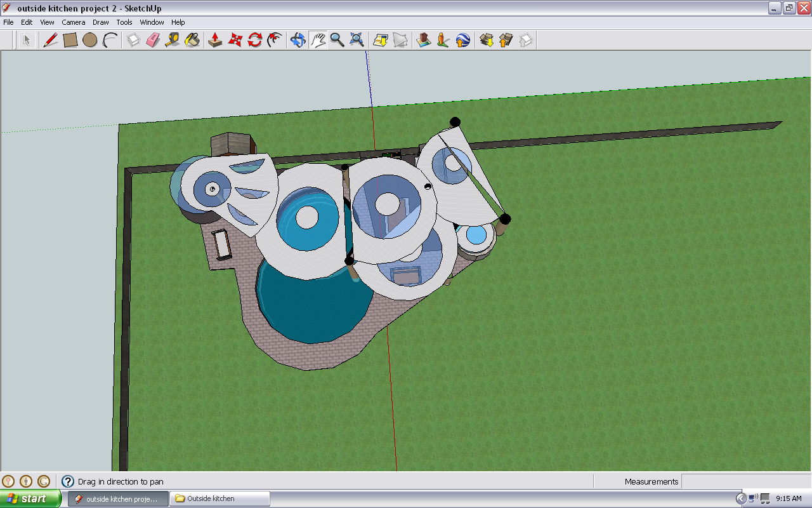Select the Line pencil tool
The height and width of the screenshot is (508, 812).
50,40
